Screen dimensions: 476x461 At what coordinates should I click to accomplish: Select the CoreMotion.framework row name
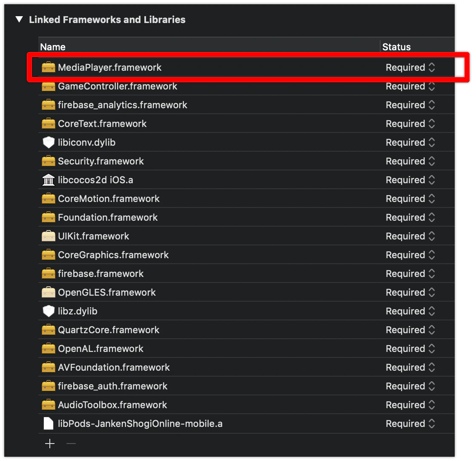coord(109,199)
